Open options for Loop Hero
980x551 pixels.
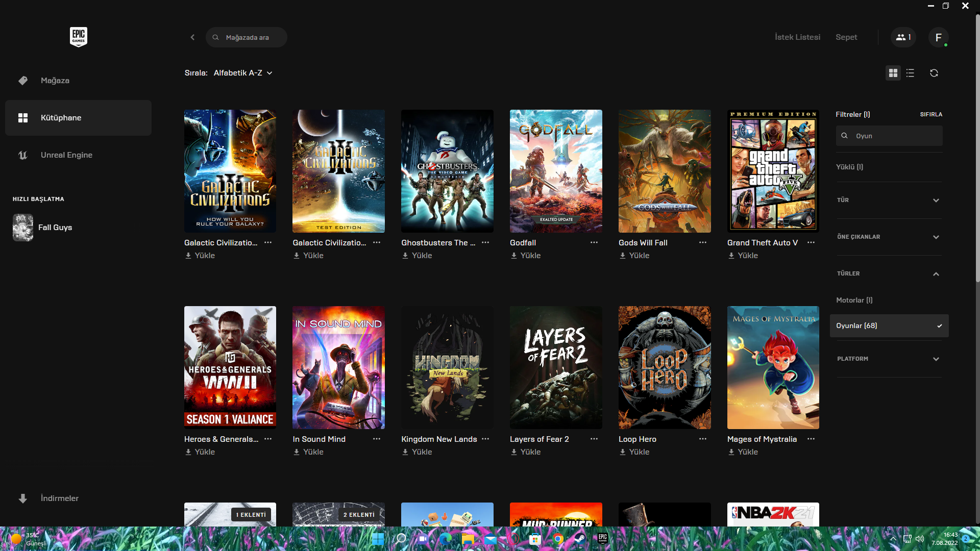pyautogui.click(x=702, y=439)
